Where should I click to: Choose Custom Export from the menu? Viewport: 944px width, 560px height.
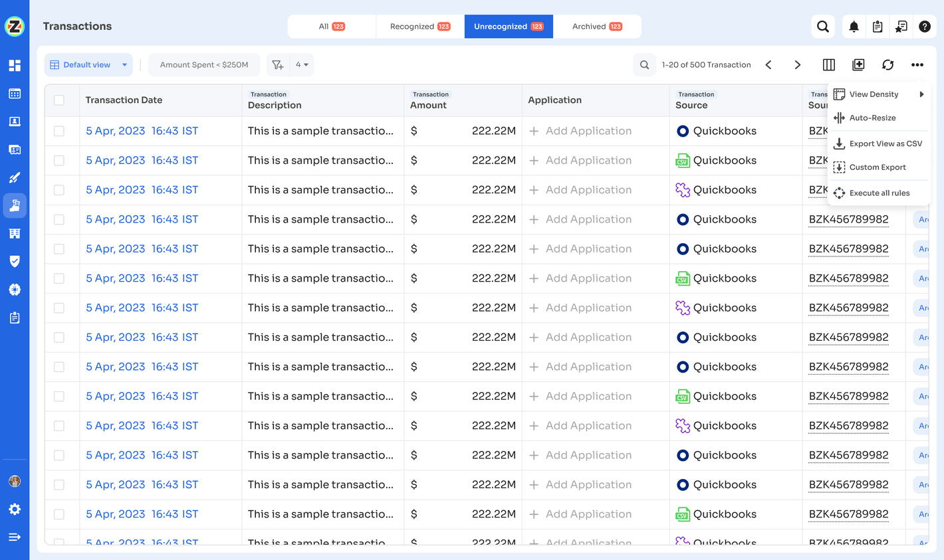[x=879, y=167]
